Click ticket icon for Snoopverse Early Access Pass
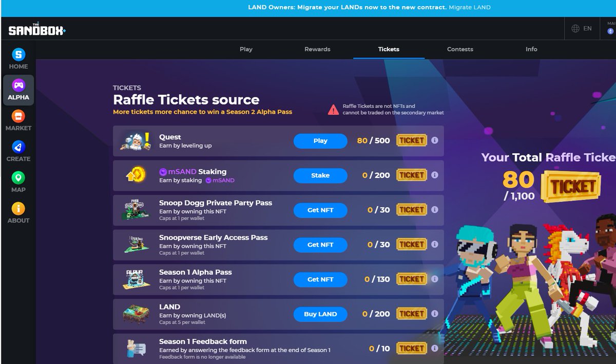The image size is (616, 364). 411,245
